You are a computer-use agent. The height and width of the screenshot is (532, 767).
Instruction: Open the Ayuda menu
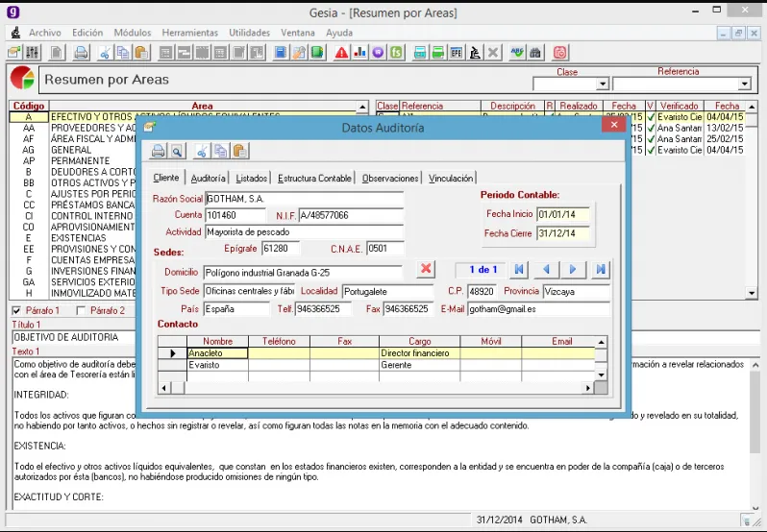coord(339,33)
